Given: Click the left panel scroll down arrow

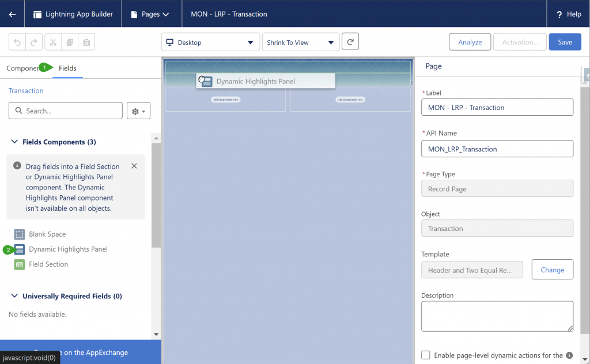Looking at the screenshot, I should pyautogui.click(x=156, y=334).
